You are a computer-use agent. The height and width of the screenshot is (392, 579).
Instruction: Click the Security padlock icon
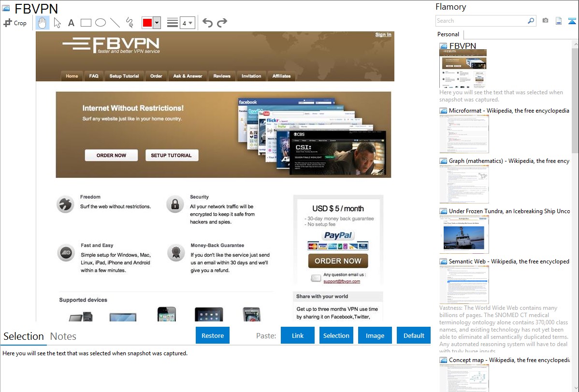click(x=175, y=204)
